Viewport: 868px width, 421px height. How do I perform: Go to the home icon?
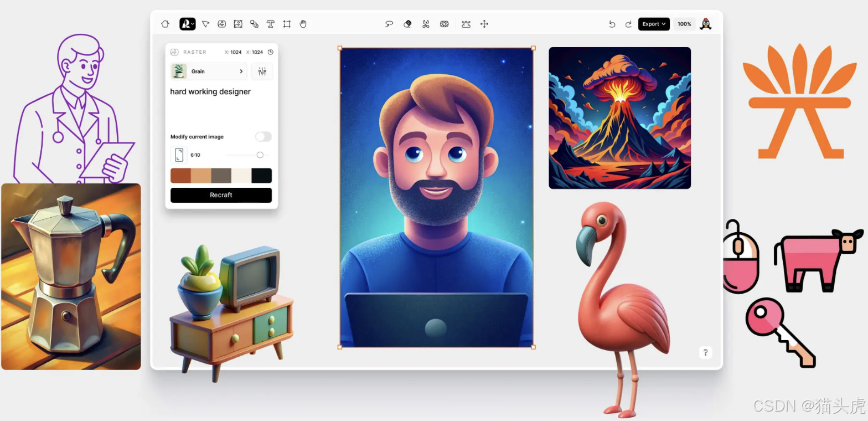[165, 24]
